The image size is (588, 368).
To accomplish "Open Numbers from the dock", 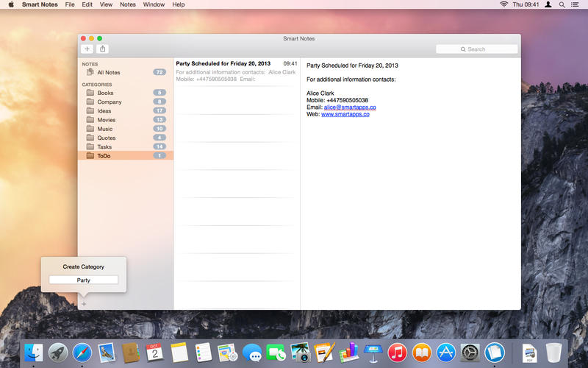I will pyautogui.click(x=349, y=353).
